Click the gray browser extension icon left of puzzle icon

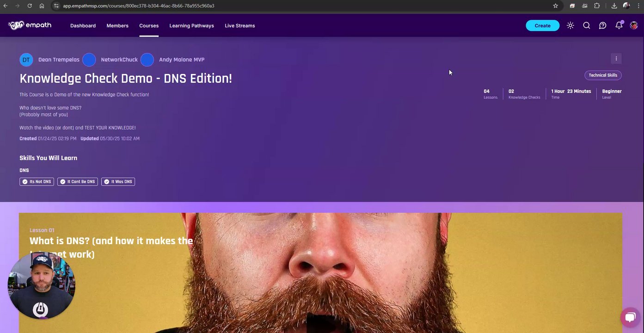pos(585,6)
